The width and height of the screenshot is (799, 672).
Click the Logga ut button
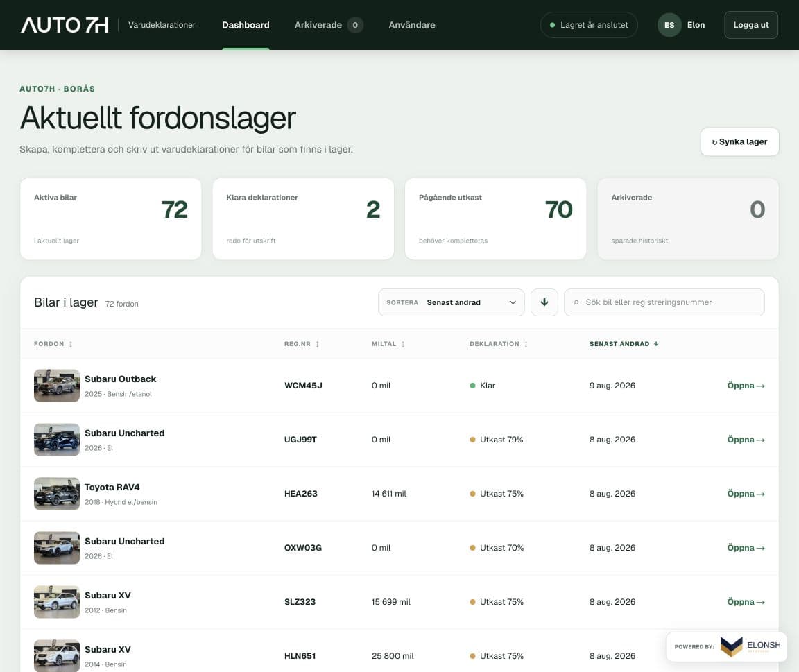tap(750, 25)
